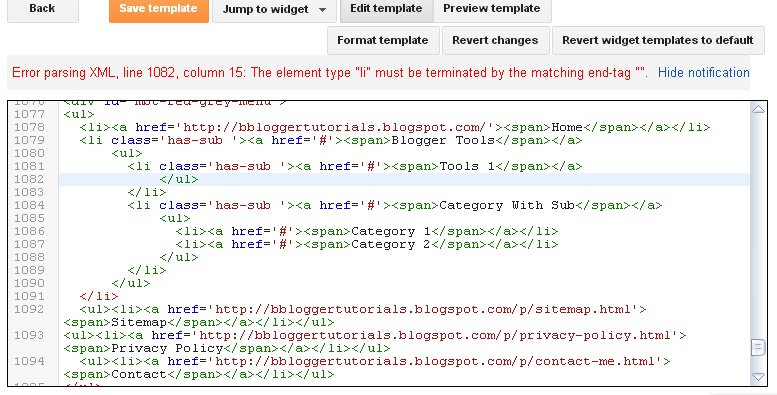Click line number 1091 in gutter
The image size is (777, 395).
(x=29, y=296)
